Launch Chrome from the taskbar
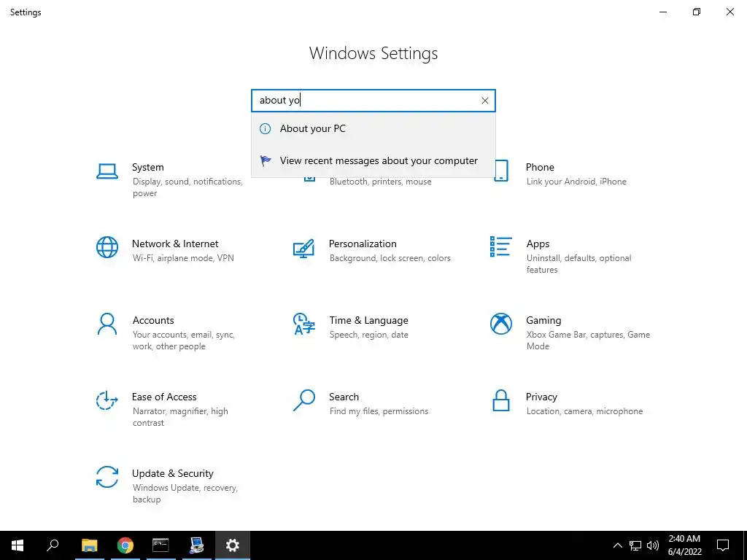Viewport: 747px width, 560px height. pos(125,545)
